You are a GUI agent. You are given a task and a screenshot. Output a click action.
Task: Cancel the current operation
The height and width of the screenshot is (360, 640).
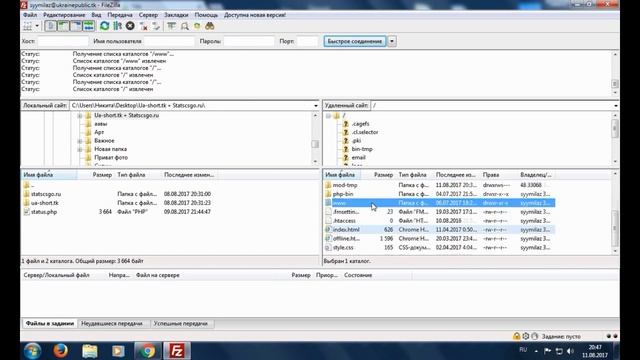point(130,26)
